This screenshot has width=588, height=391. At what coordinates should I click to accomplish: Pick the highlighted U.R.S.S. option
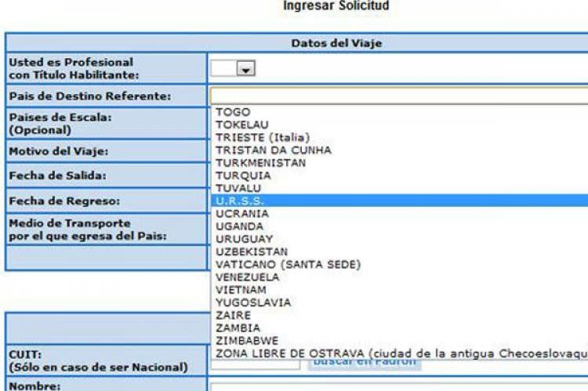point(400,201)
